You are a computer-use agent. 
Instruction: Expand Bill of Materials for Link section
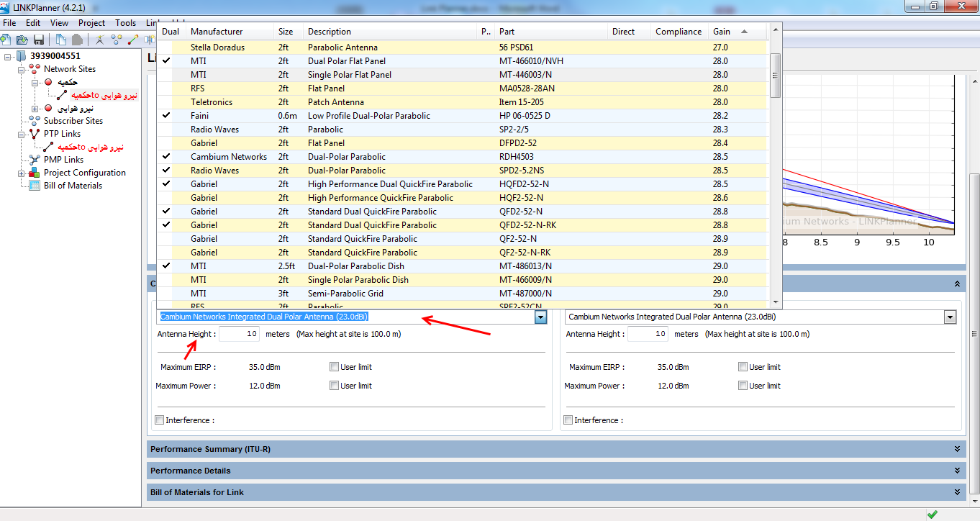click(555, 492)
